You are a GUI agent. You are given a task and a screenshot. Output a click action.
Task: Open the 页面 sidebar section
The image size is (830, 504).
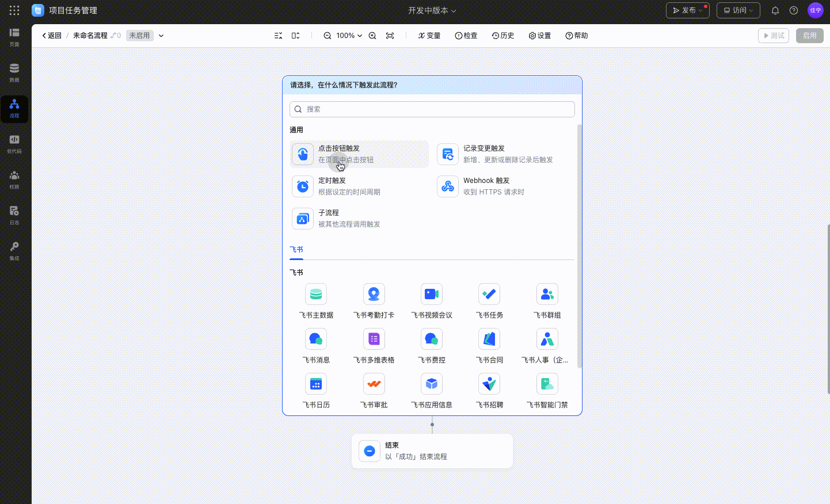(x=14, y=37)
